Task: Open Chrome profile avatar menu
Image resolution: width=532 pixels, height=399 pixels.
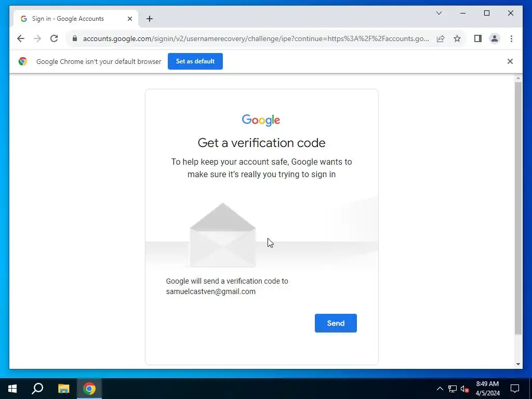Action: [x=495, y=38]
